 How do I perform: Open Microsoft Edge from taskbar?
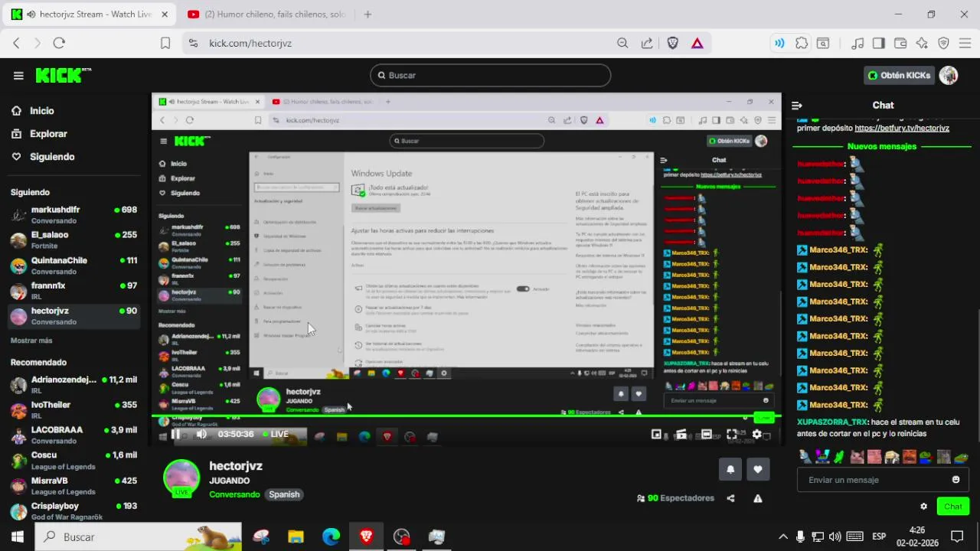[331, 536]
